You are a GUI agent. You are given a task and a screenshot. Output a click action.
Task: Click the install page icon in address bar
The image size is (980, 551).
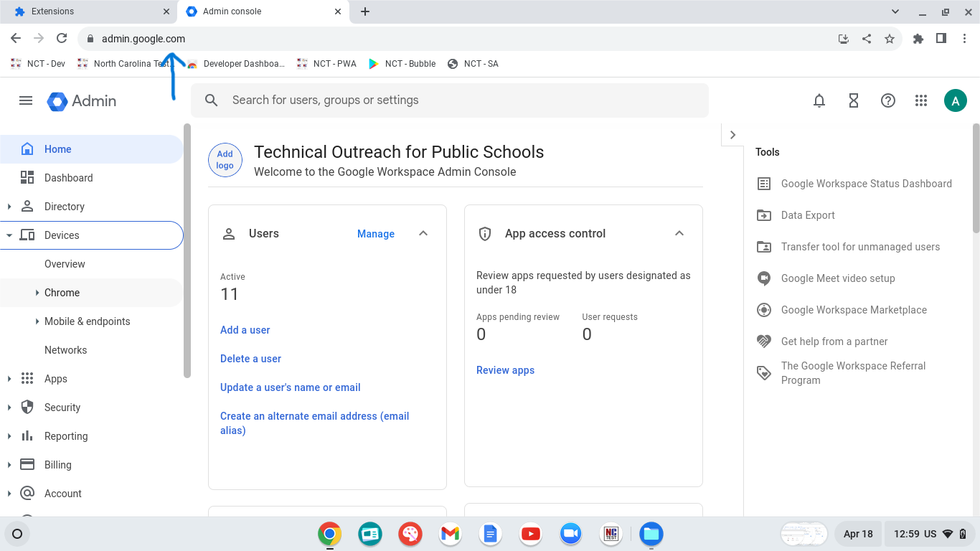click(x=844, y=39)
